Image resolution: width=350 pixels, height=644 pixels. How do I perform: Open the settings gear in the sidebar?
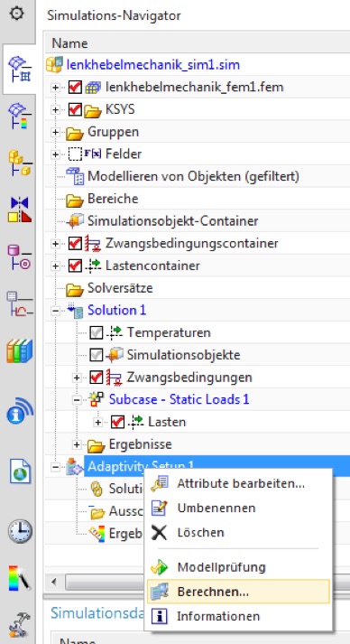point(17,14)
